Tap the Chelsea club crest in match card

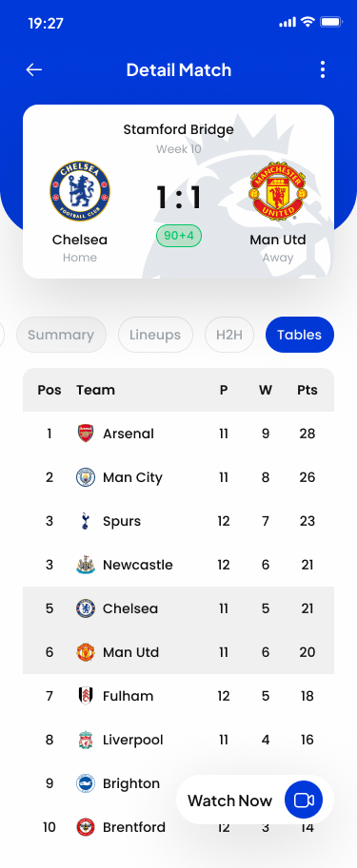coord(80,191)
